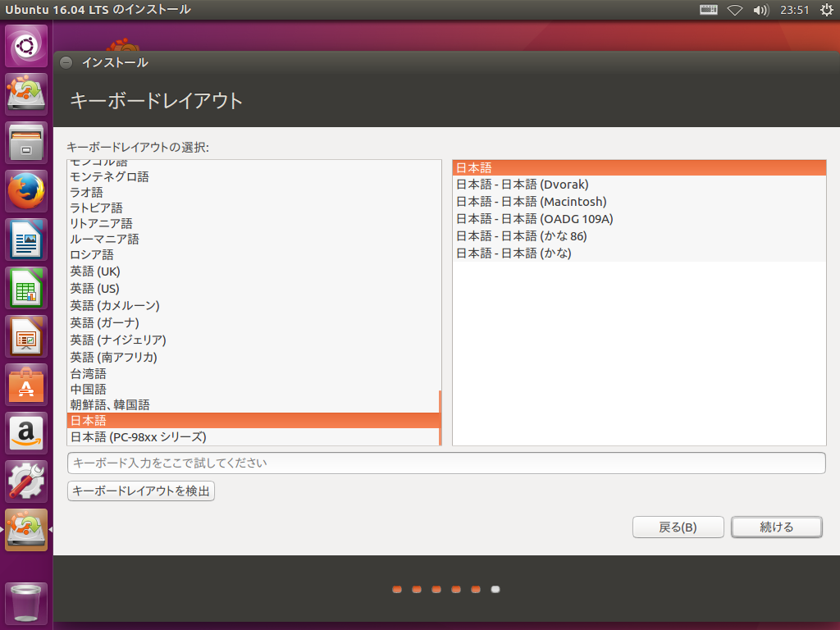Select 朝鮮語、韓国語 in the list

click(x=253, y=405)
